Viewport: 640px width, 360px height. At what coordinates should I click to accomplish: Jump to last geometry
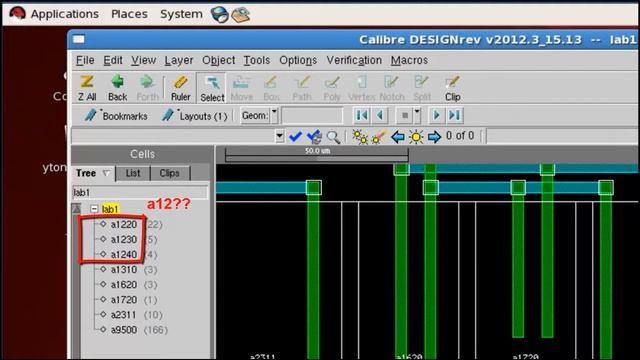tap(454, 116)
